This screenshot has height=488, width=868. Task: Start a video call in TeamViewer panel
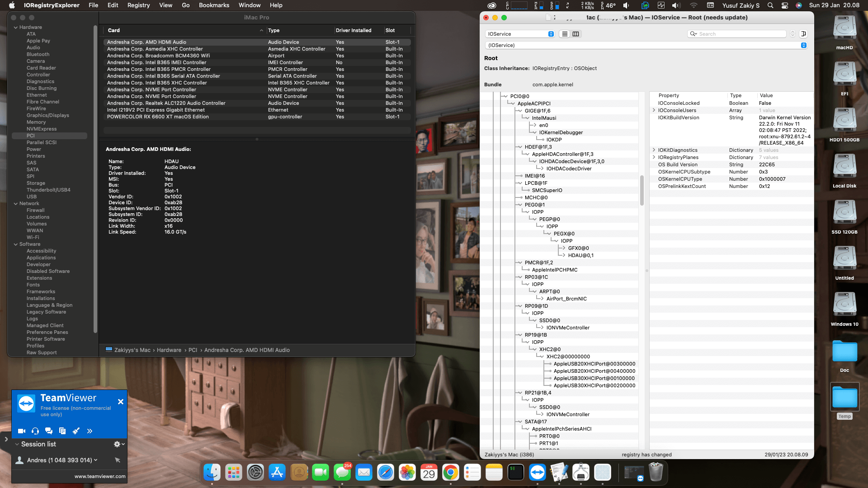coord(21,431)
